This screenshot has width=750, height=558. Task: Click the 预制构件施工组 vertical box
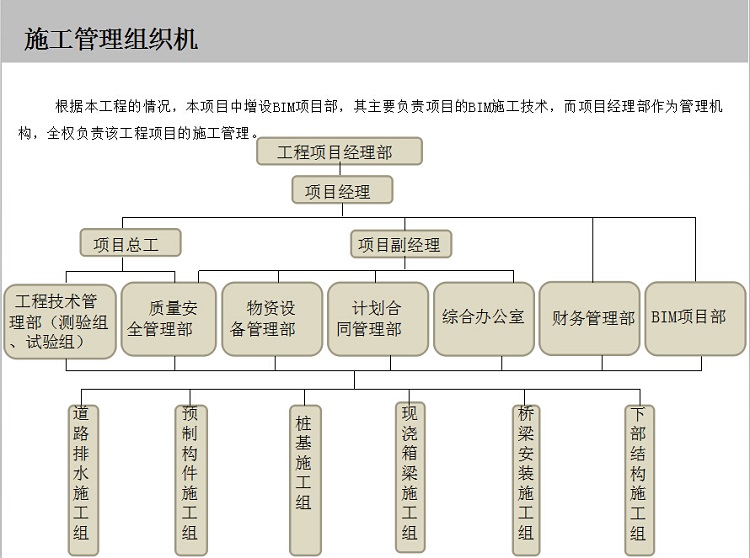pyautogui.click(x=191, y=480)
